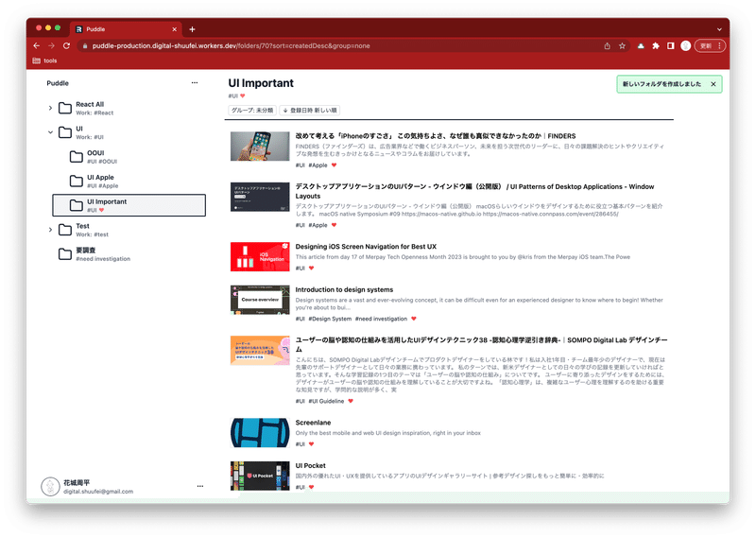This screenshot has height=538, width=756.
Task: Click the OOUI folder icon
Action: (77, 157)
